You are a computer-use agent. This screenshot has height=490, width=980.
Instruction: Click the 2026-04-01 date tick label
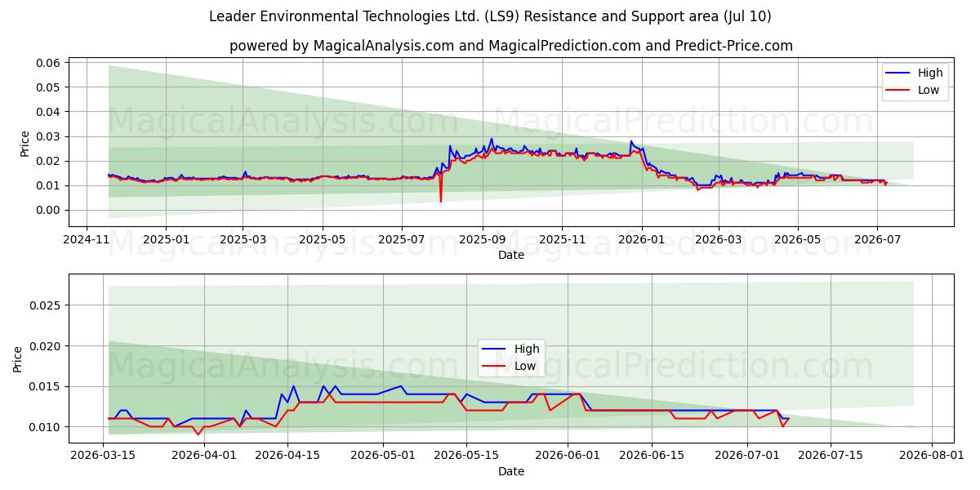(204, 457)
